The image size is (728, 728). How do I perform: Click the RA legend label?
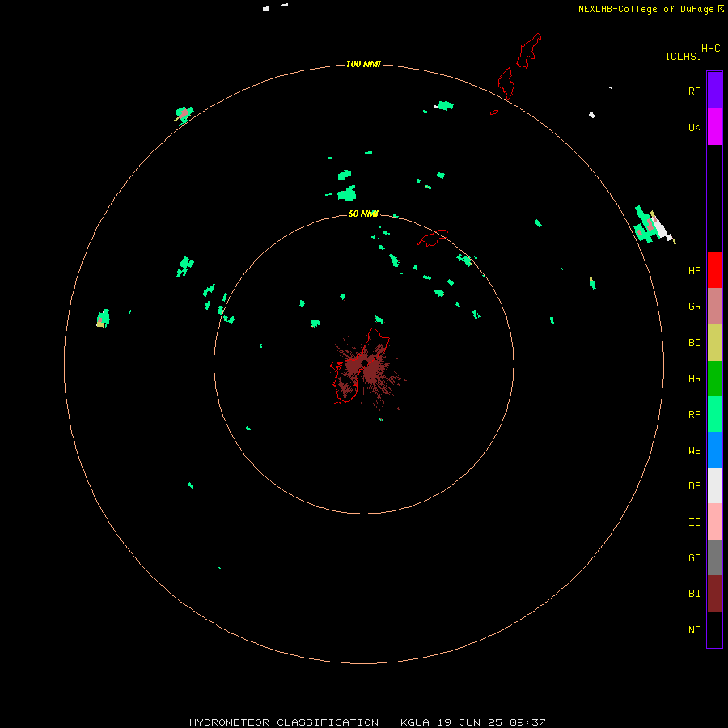(694, 414)
